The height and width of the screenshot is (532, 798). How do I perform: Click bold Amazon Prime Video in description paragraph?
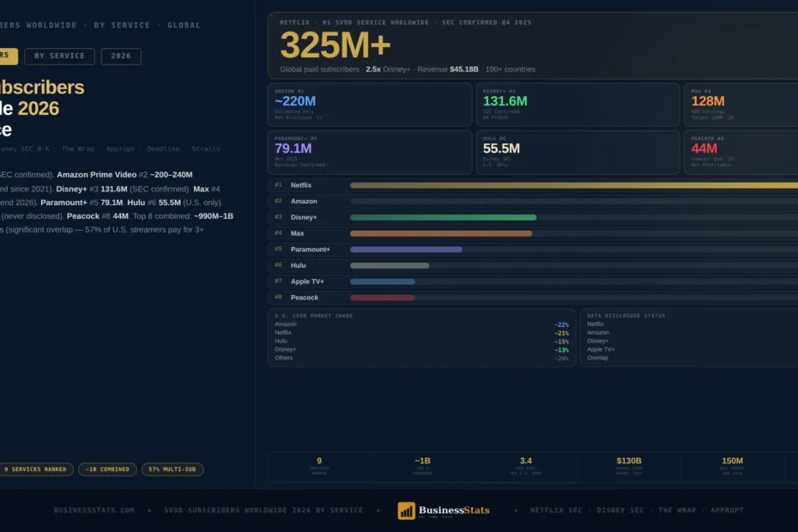tap(97, 175)
